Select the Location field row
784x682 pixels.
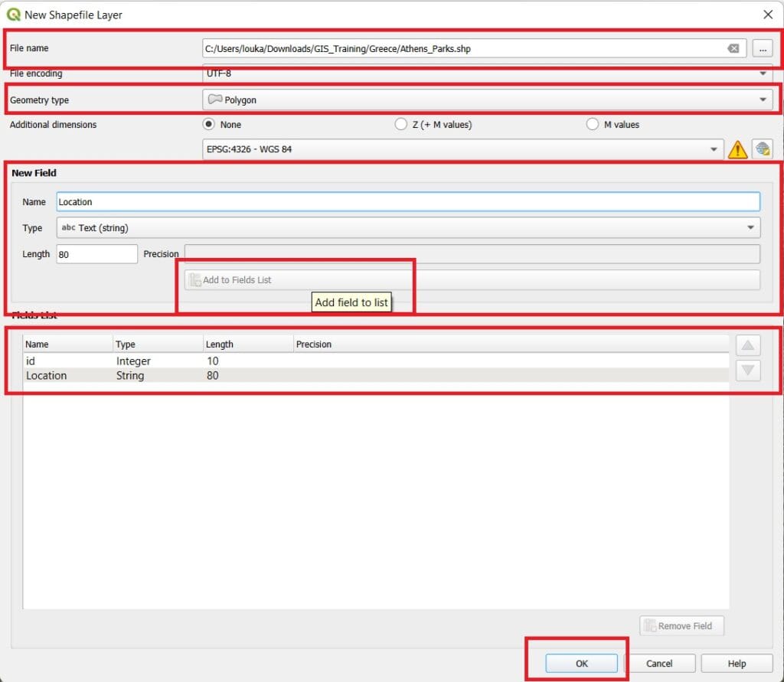click(376, 376)
